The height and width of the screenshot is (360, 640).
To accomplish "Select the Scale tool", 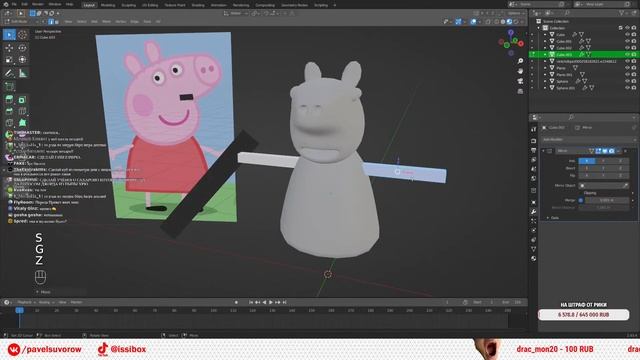I will (x=9, y=60).
